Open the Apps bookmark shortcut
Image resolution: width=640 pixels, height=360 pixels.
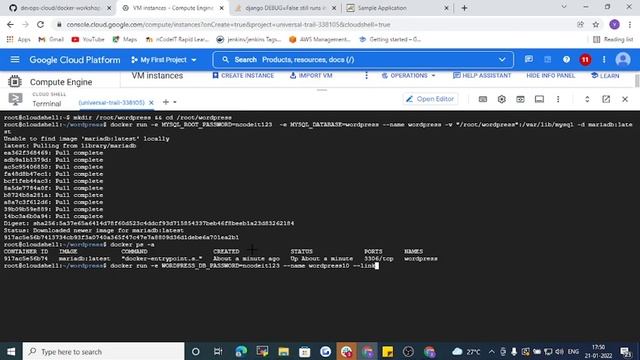[x=18, y=39]
